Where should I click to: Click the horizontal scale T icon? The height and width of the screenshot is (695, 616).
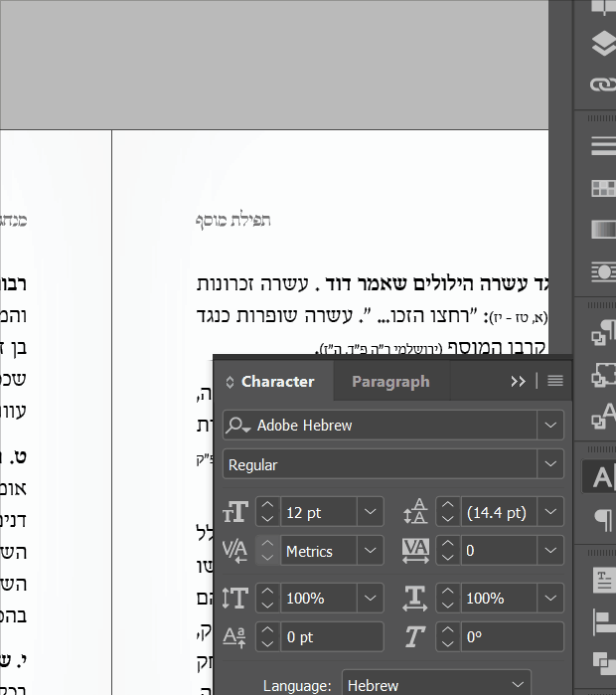415,598
